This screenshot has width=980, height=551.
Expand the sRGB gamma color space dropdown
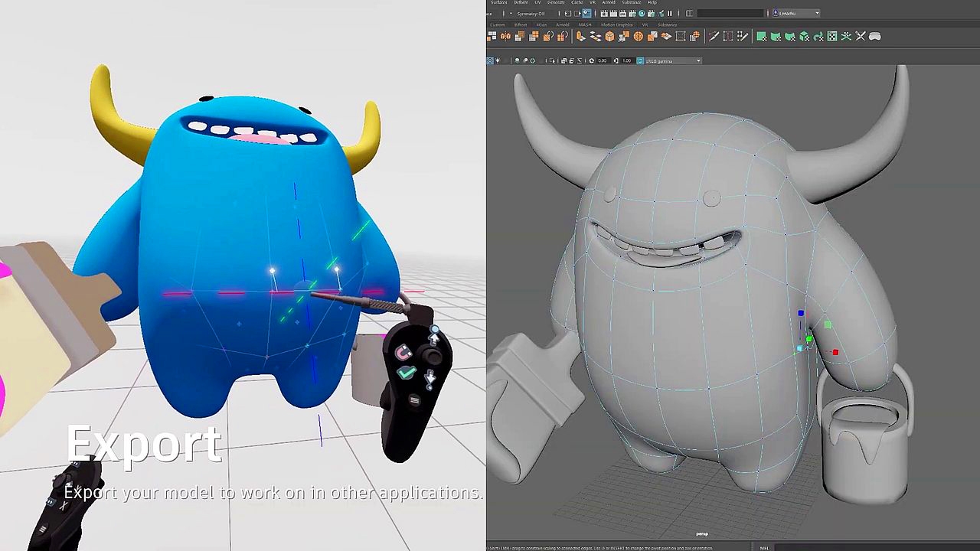click(674, 60)
